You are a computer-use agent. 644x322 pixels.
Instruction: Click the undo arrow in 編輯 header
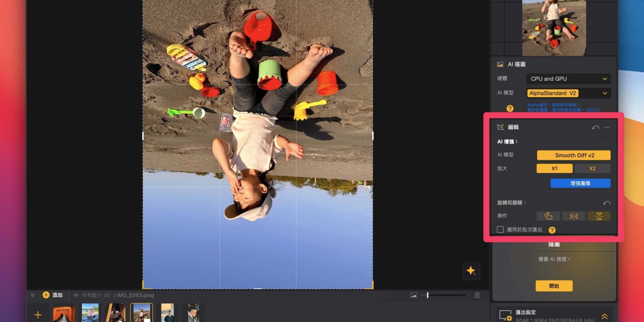(595, 127)
